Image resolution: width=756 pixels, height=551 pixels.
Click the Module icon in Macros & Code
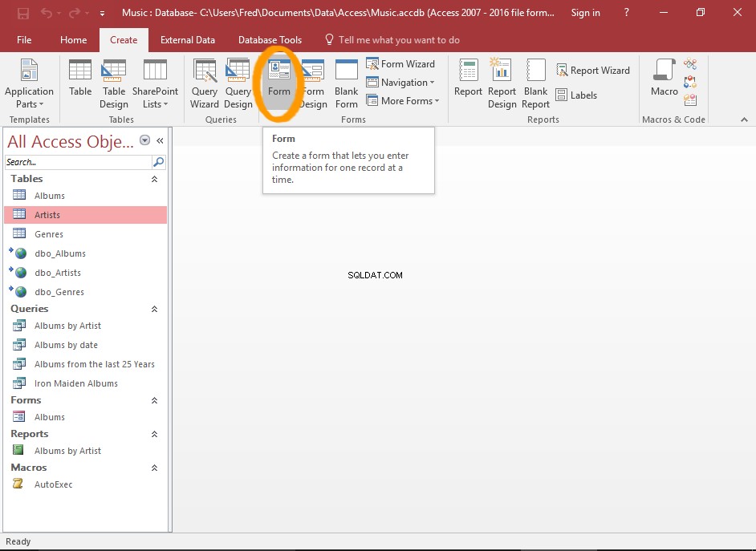click(690, 63)
